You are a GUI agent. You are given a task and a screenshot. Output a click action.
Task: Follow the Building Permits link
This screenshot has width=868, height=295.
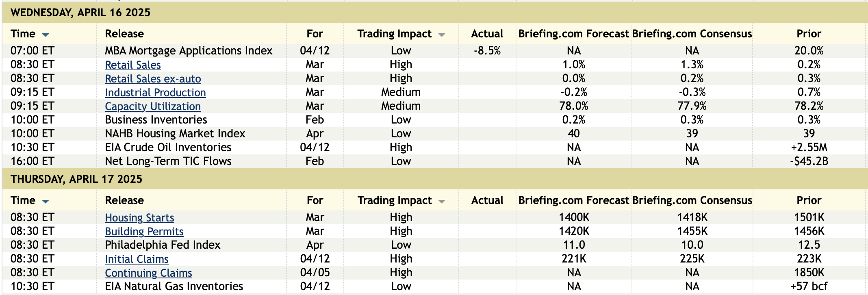144,232
